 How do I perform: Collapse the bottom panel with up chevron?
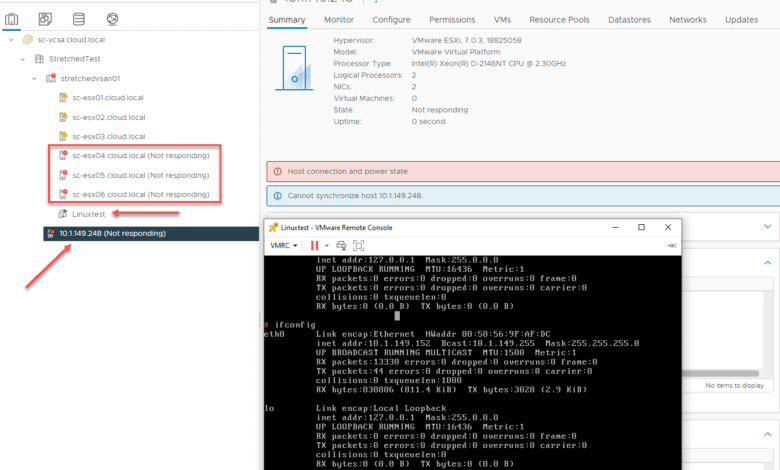coord(768,434)
